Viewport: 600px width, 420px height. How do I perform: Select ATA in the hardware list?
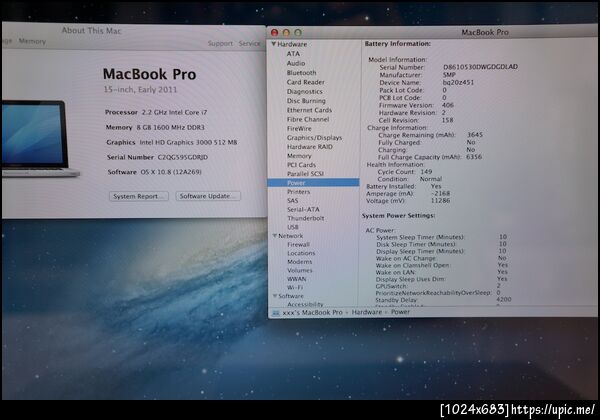pos(293,54)
